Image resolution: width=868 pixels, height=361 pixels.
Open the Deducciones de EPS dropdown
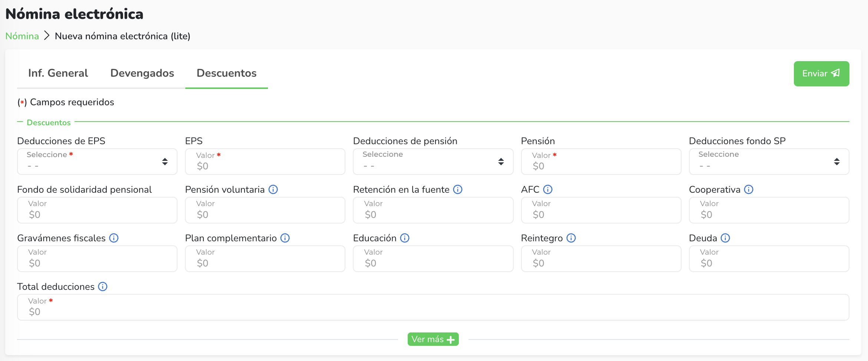coord(97,162)
